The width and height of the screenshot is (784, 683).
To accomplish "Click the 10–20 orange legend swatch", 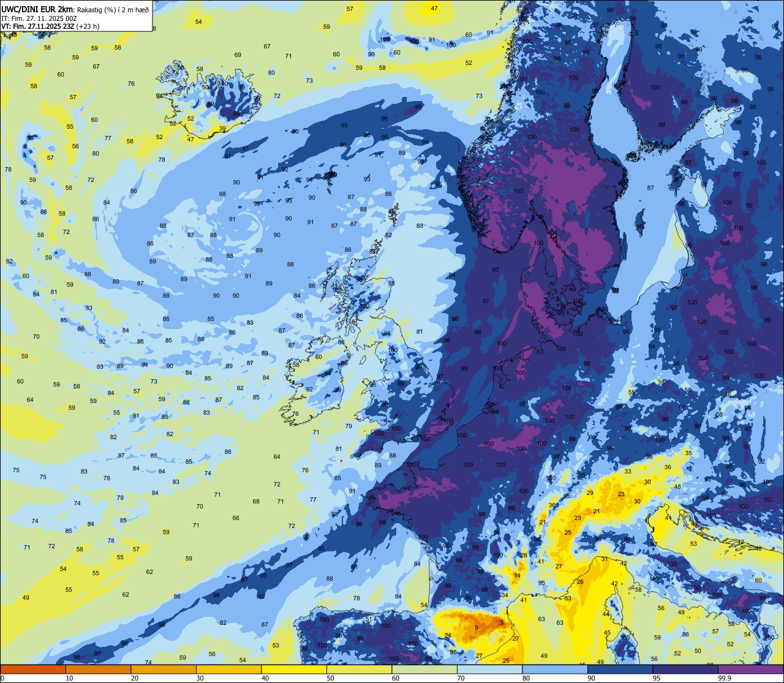I will coord(98,669).
